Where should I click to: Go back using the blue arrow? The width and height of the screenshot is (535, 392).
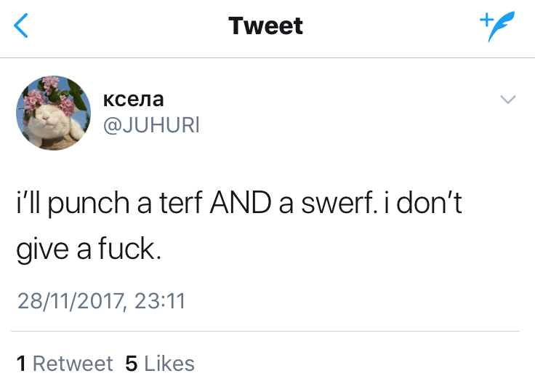click(x=23, y=27)
